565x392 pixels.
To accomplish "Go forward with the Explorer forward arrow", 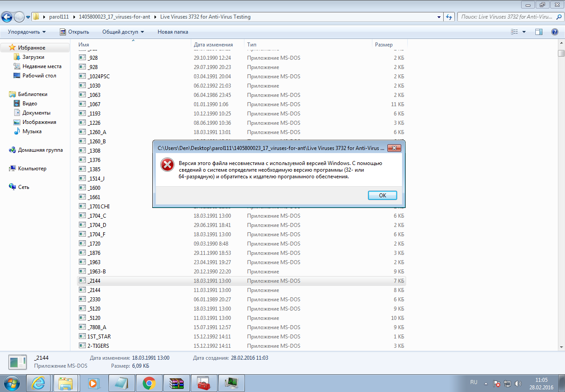I will tap(19, 17).
